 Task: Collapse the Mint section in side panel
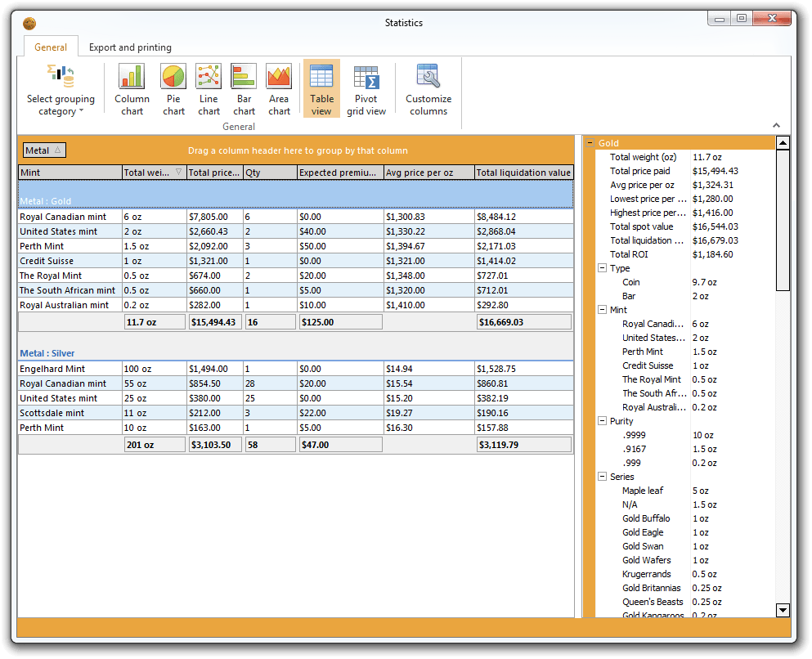pos(601,310)
